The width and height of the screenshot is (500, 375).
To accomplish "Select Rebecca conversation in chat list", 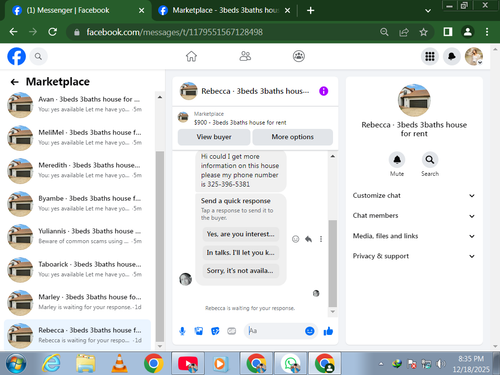I will pos(77,335).
